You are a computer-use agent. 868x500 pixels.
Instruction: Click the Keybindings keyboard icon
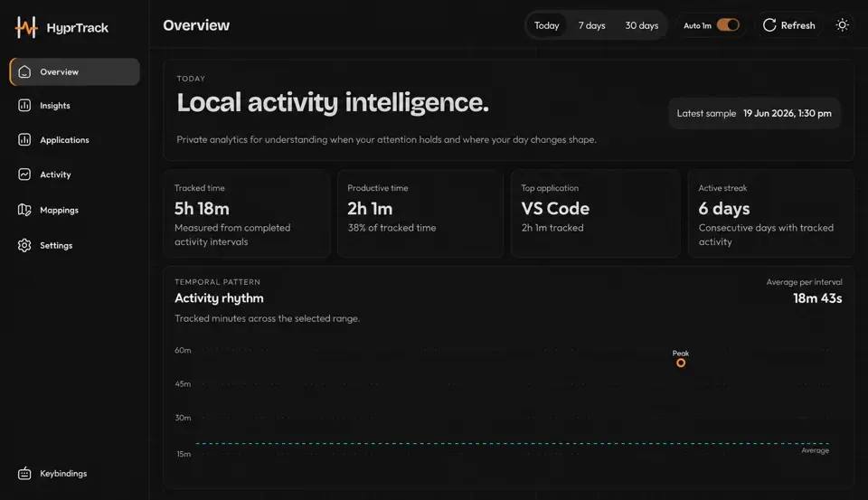pos(24,474)
